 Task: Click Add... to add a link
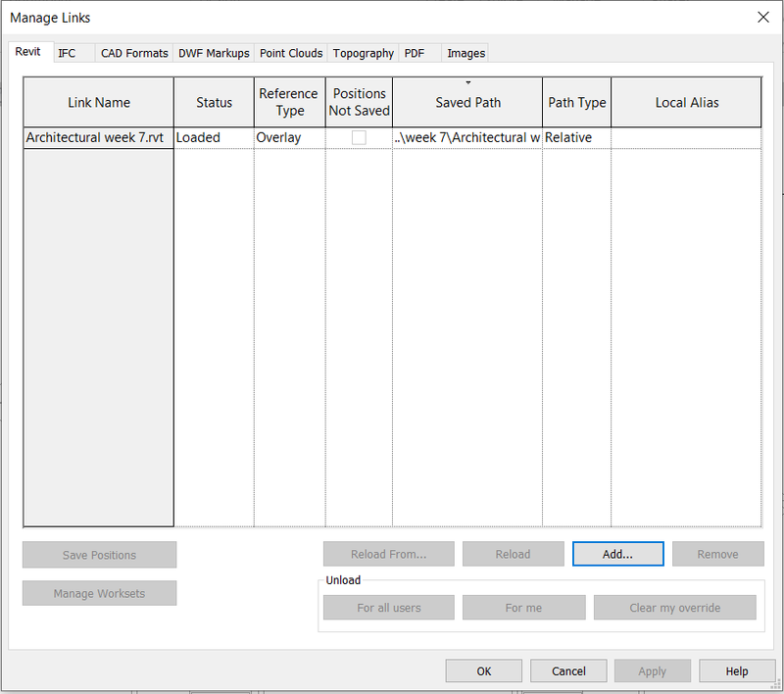618,554
